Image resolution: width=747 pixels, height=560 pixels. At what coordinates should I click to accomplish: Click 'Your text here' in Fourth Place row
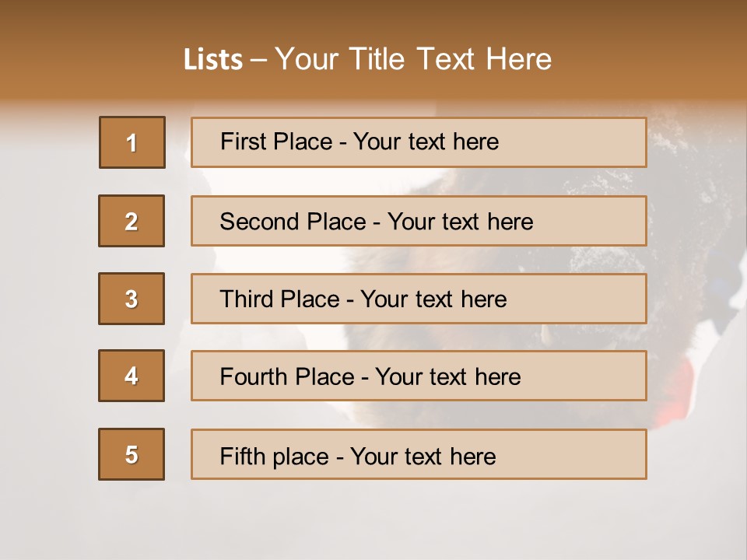(x=447, y=377)
